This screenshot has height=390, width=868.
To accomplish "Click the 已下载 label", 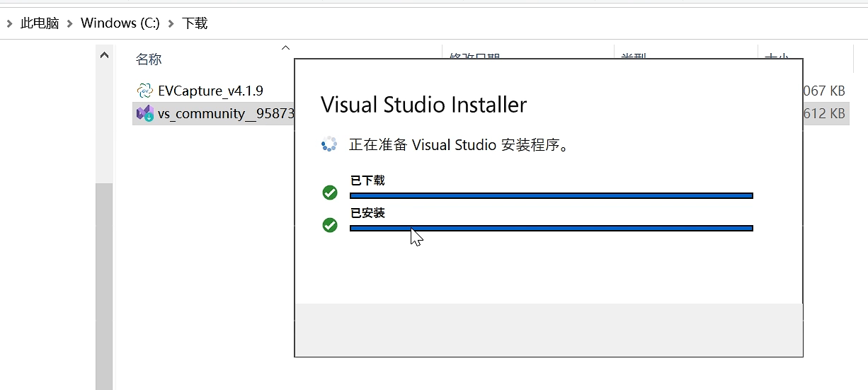I will [x=367, y=180].
